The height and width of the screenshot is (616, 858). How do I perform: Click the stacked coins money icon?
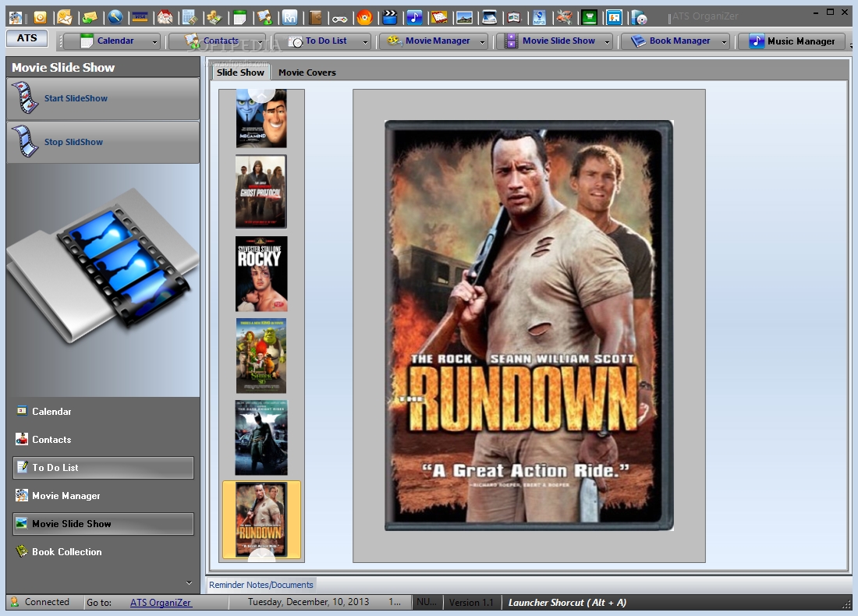[214, 17]
